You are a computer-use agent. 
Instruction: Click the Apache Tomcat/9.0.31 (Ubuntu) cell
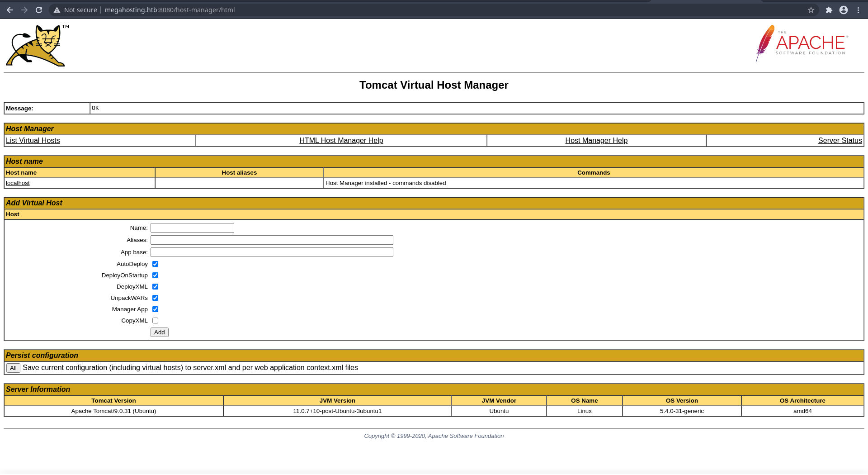[x=113, y=411]
